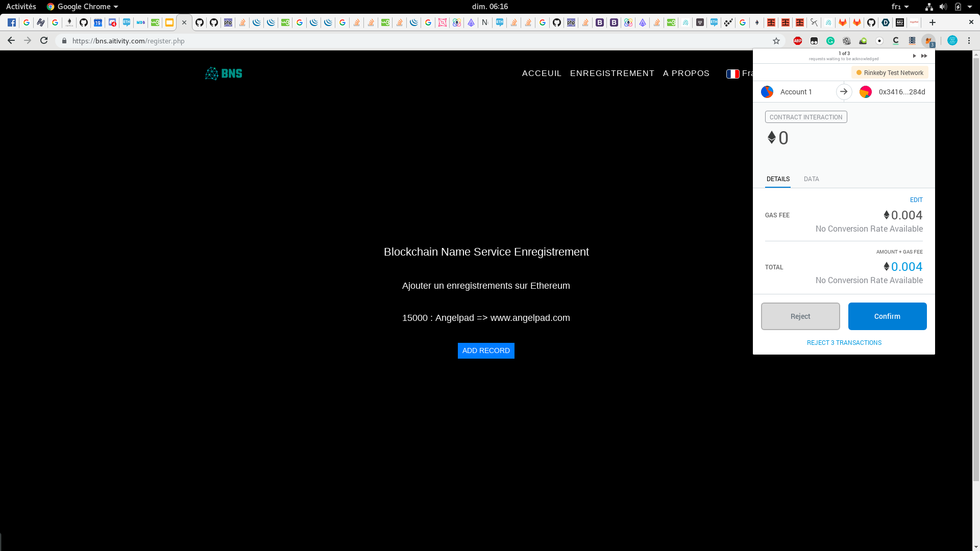Switch to the DATA tab
The width and height of the screenshot is (980, 551).
tap(811, 179)
